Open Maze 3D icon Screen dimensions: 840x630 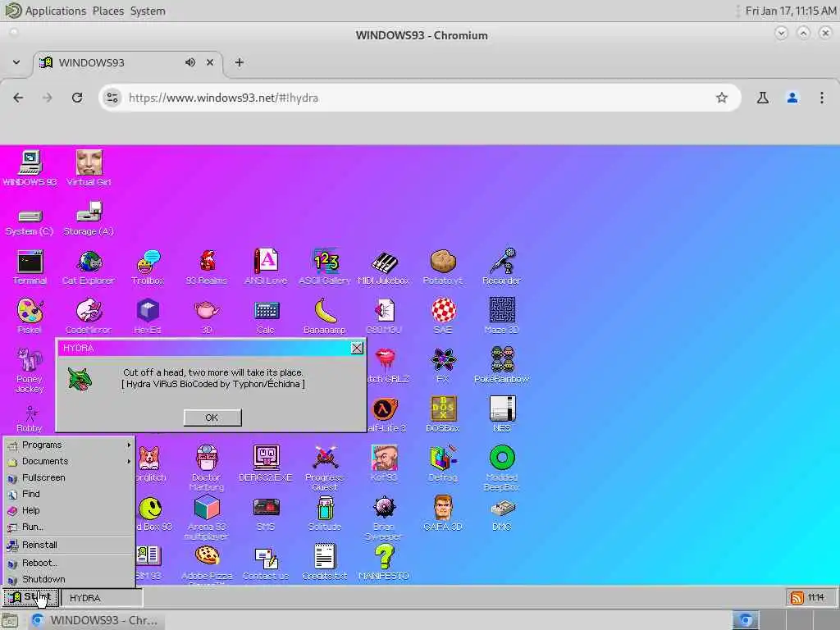pyautogui.click(x=501, y=316)
